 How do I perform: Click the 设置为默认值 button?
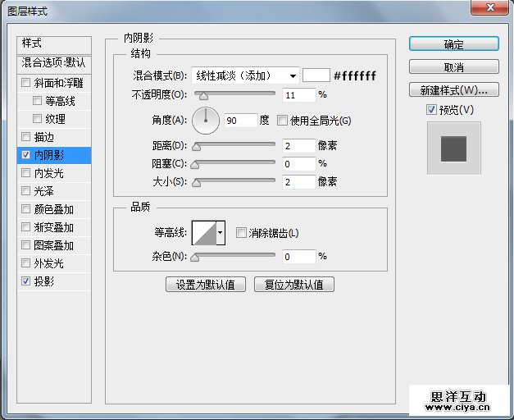coord(206,285)
